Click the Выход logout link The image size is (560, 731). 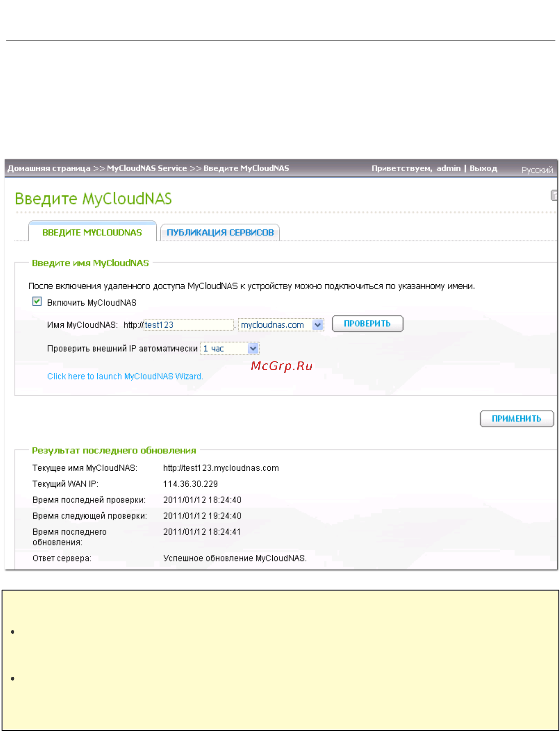coord(483,169)
